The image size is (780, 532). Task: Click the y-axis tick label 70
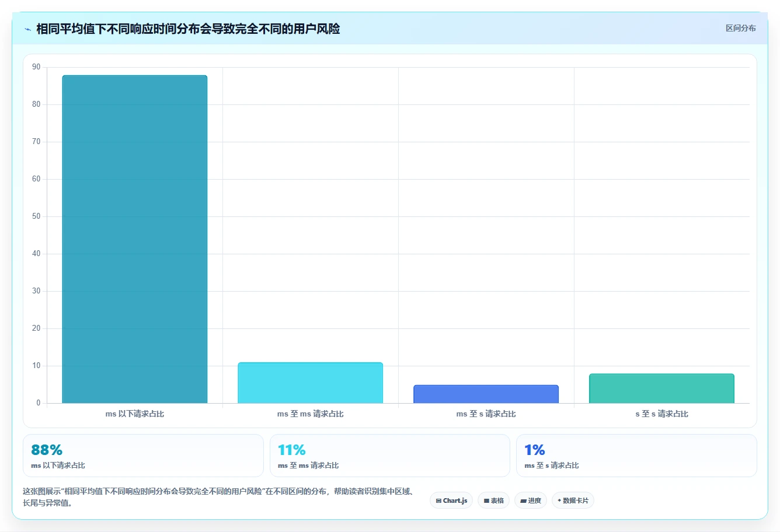pos(37,142)
